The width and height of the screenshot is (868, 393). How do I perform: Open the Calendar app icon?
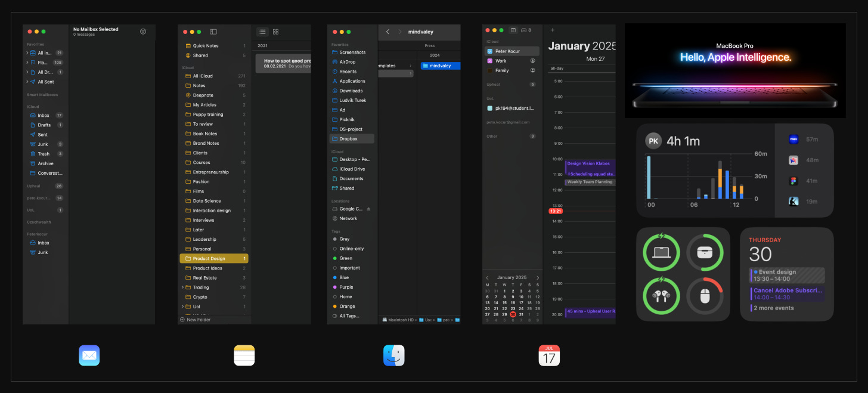[549, 355]
